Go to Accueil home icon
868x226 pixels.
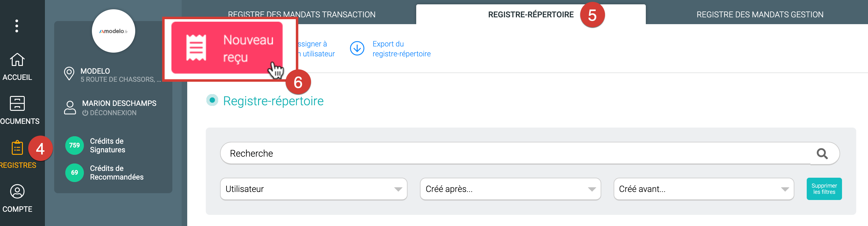pos(17,60)
